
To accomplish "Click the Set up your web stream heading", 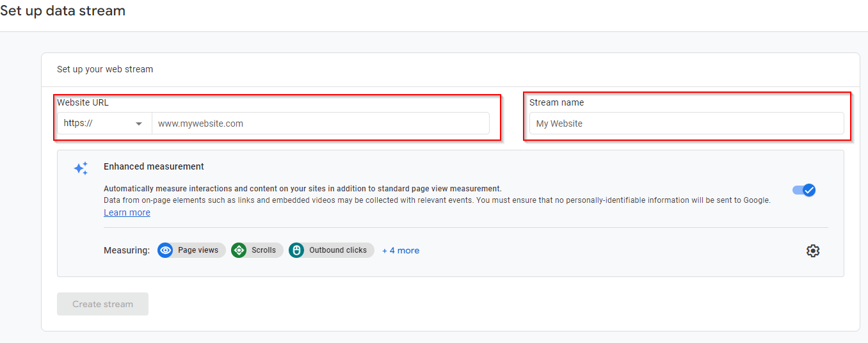I will (x=105, y=69).
